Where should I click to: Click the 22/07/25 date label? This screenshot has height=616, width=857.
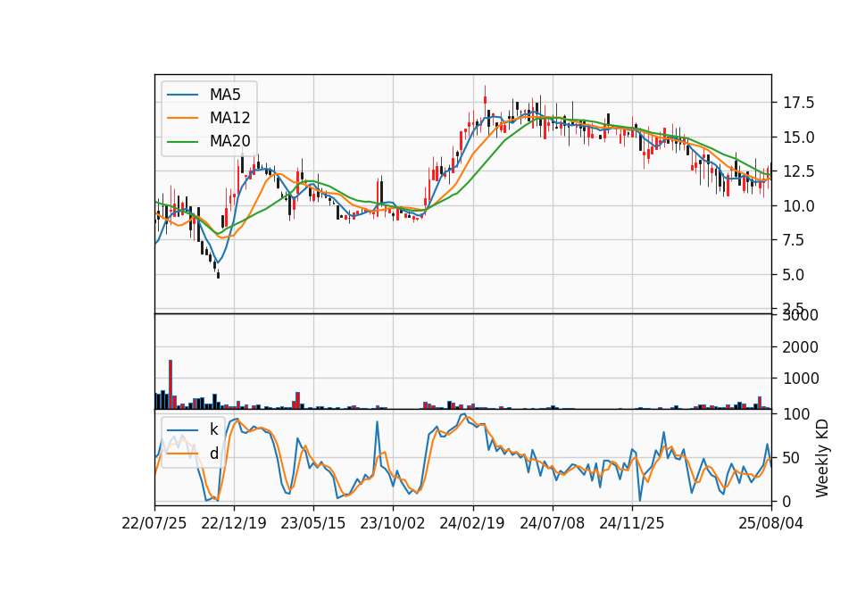pos(154,524)
